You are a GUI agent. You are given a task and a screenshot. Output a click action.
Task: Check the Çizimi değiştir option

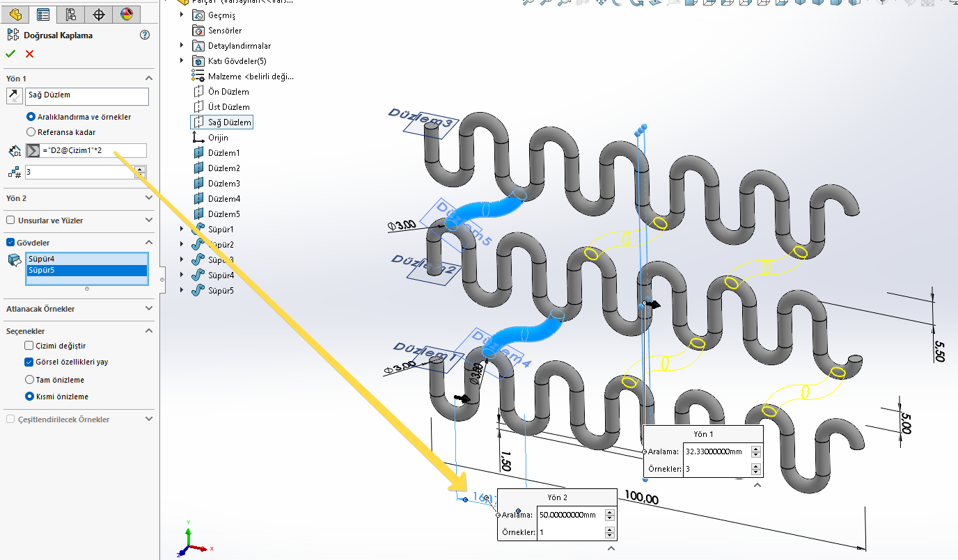(29, 346)
